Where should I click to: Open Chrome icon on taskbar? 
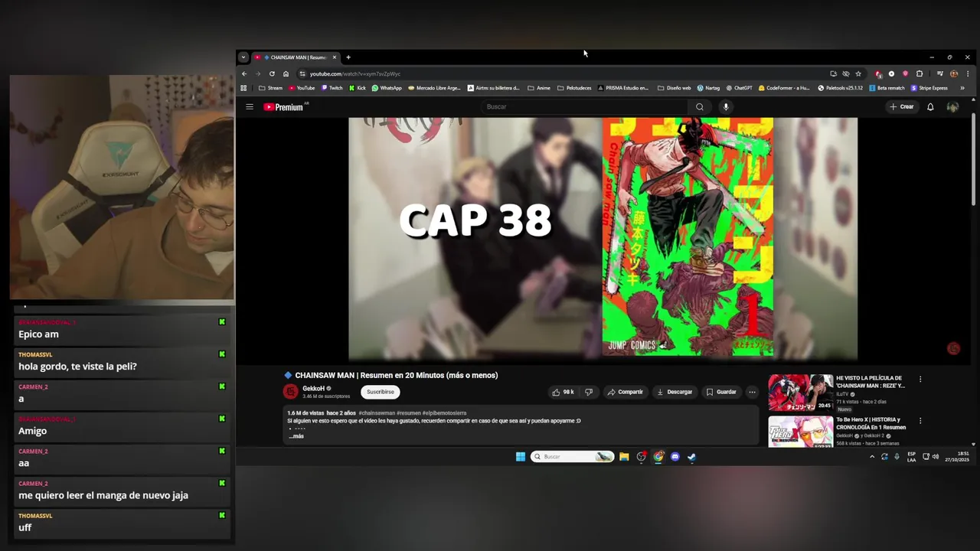(x=658, y=457)
